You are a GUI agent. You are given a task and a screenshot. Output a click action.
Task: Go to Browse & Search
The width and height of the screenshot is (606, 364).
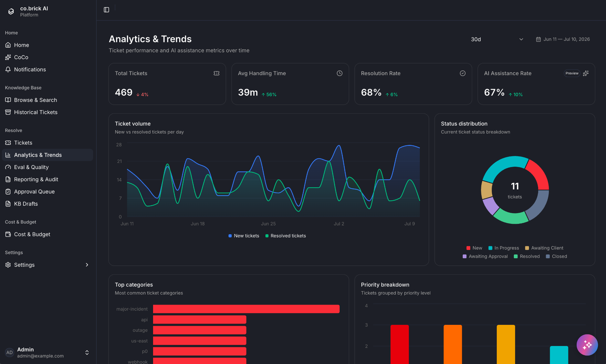[48, 100]
